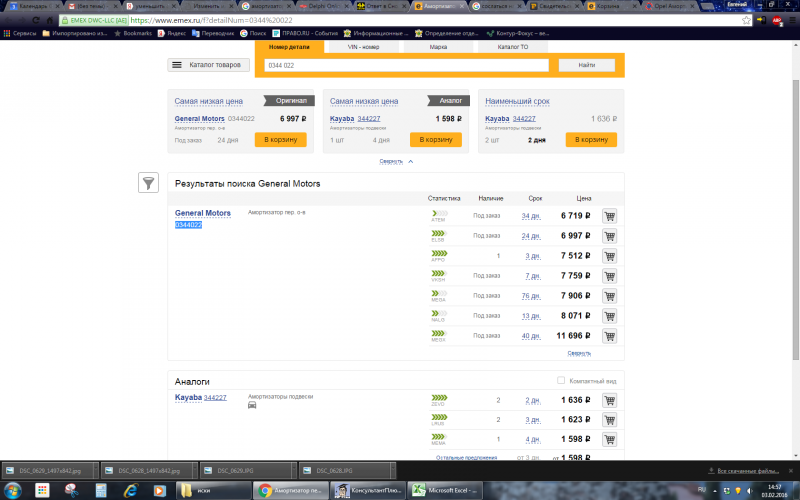Click the ATEM supplier rating arrows
This screenshot has height=500, width=800.
point(439,213)
